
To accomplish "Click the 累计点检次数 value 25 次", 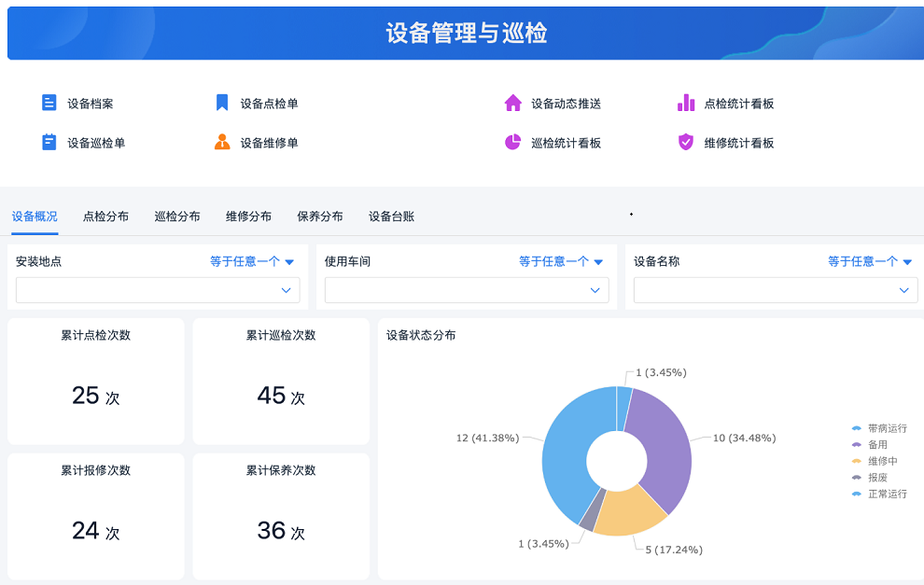I will pyautogui.click(x=96, y=396).
